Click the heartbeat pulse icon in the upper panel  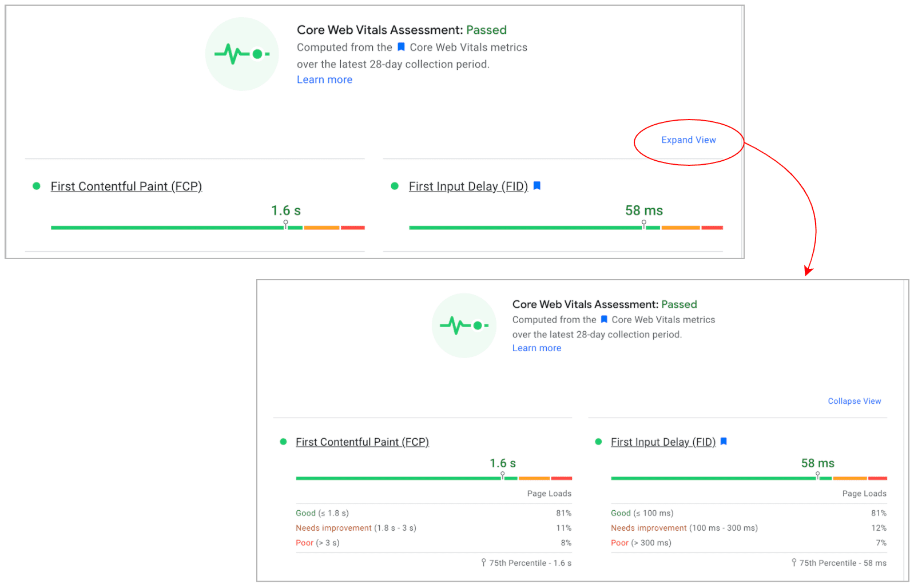(242, 54)
